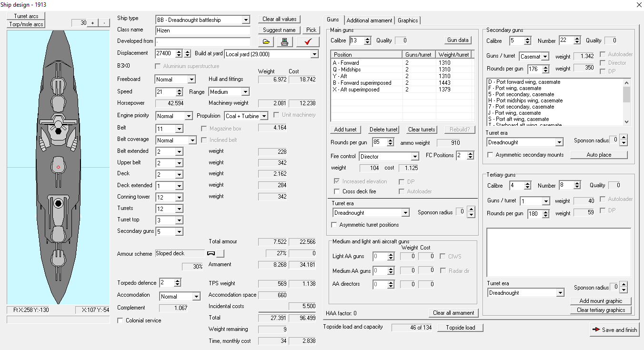Screen dimensions: 644x350
Task: Click the Suggest name button
Action: click(x=280, y=30)
